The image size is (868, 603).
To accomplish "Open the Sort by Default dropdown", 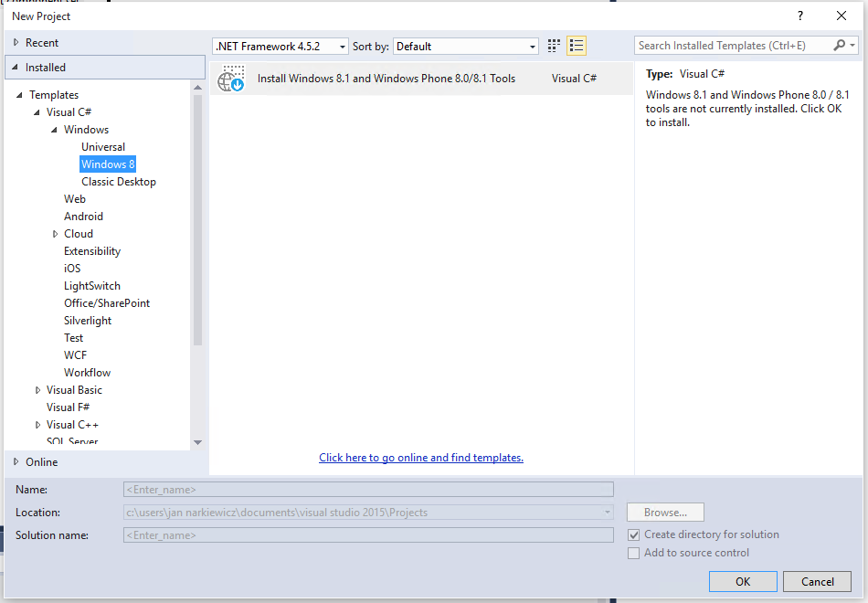I will (466, 47).
